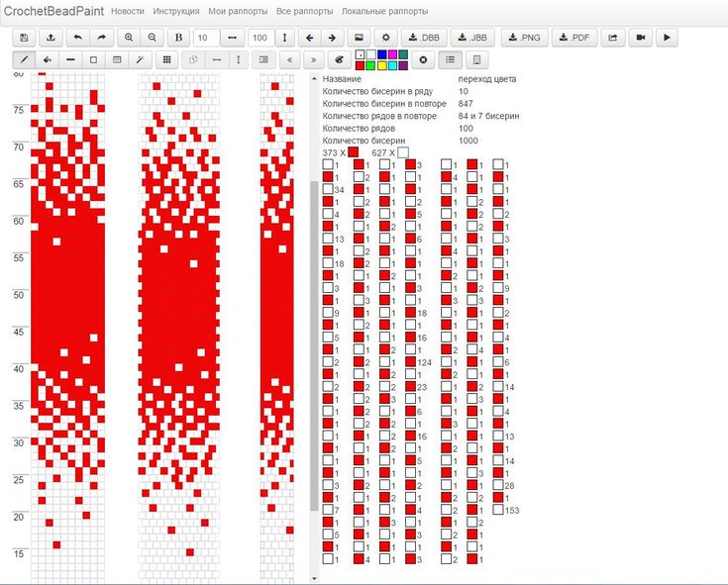Check the box beside bead count 153

499,511
